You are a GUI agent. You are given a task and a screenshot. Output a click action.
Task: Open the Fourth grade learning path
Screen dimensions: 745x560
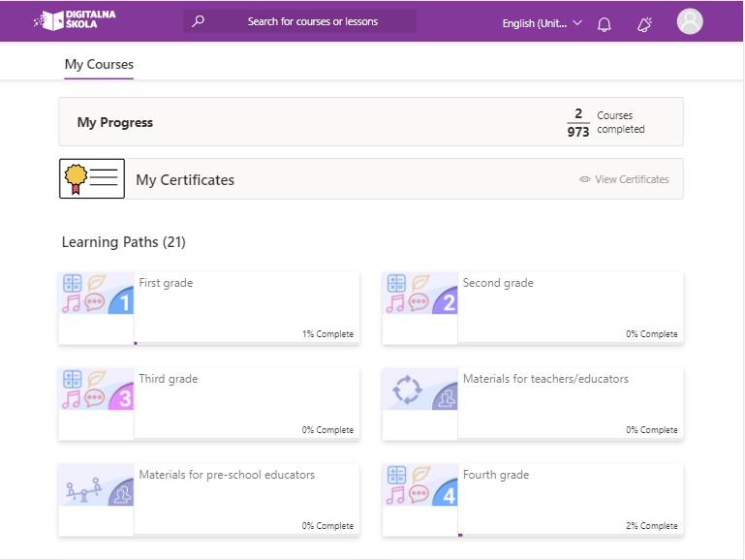tap(533, 500)
